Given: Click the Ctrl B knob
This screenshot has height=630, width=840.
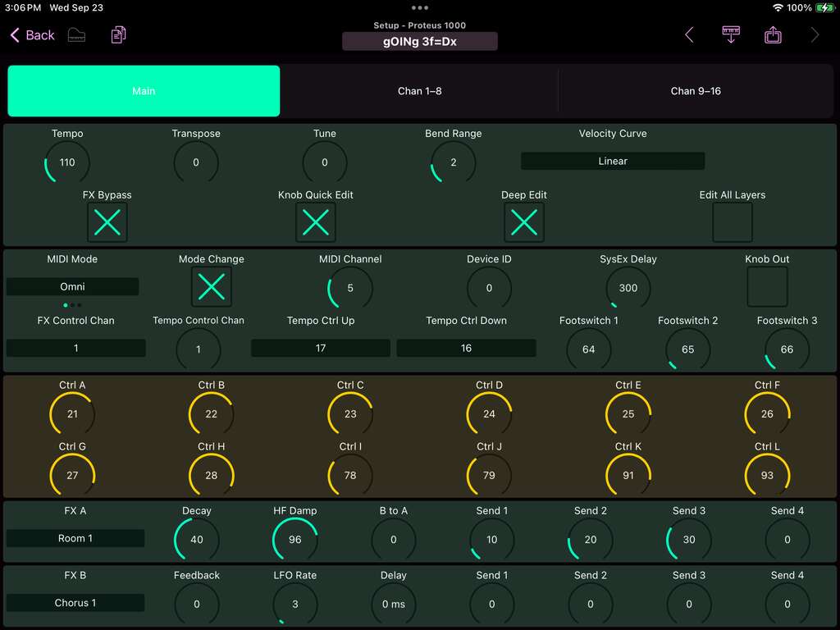Looking at the screenshot, I should (x=212, y=414).
